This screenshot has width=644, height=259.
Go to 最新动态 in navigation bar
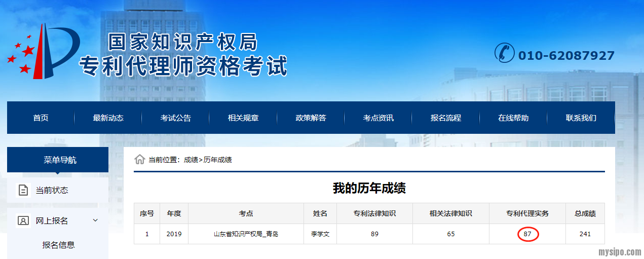[108, 118]
